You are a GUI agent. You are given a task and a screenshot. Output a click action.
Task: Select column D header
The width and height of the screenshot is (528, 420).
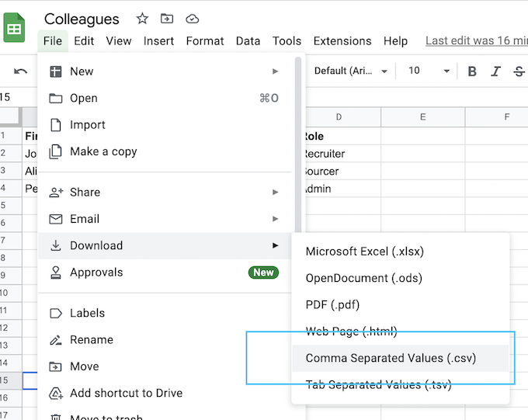tap(342, 117)
